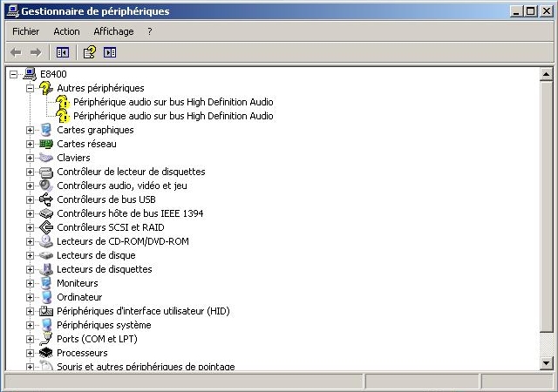Expand the Lecteurs de disque node
The height and width of the screenshot is (392, 558).
click(x=30, y=256)
